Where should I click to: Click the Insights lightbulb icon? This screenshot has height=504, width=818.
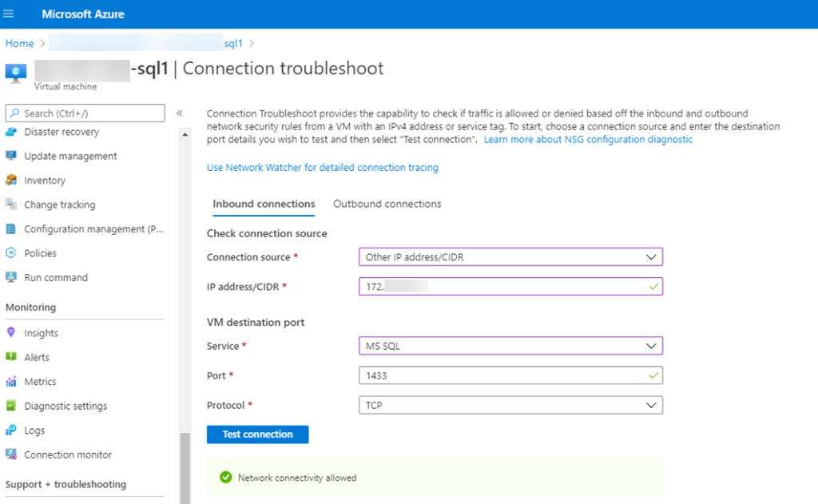click(x=11, y=332)
